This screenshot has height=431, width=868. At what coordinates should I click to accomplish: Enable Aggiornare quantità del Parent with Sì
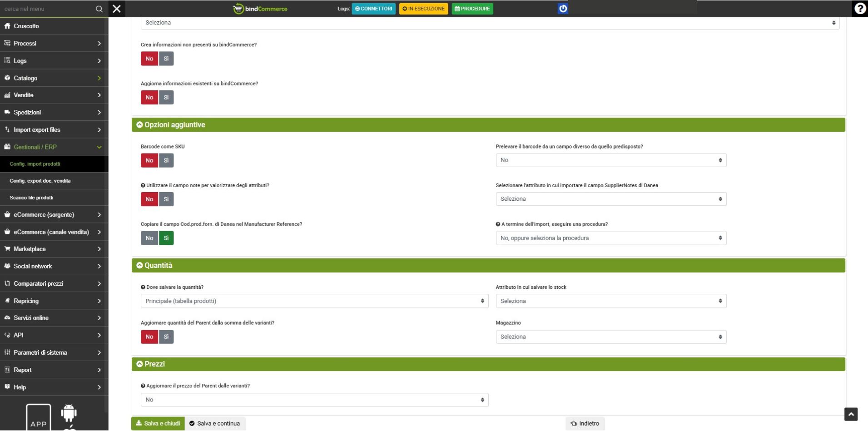(166, 337)
